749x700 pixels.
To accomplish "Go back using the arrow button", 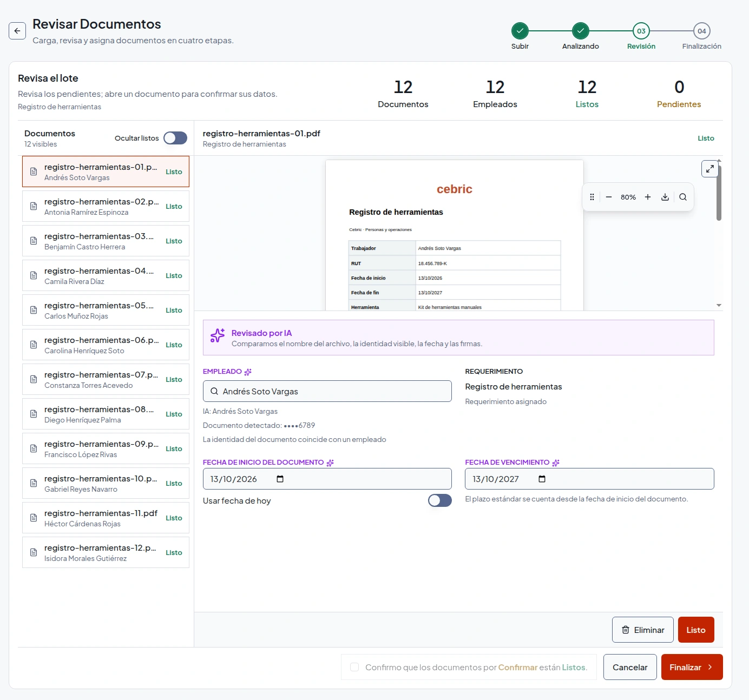I will (x=17, y=31).
